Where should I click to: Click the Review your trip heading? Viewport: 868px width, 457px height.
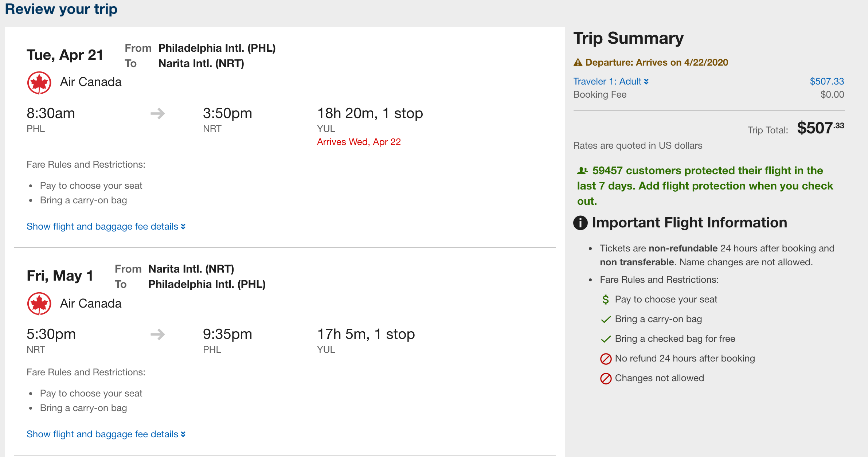pyautogui.click(x=61, y=9)
